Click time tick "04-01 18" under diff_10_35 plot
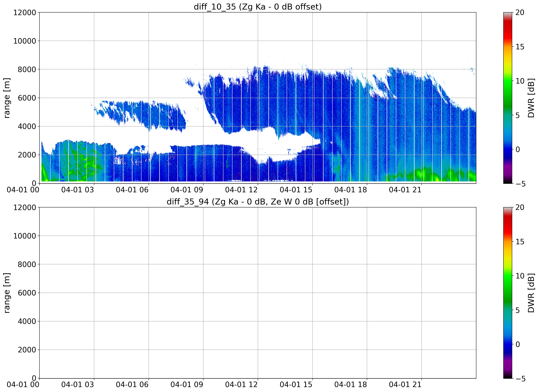 point(351,190)
